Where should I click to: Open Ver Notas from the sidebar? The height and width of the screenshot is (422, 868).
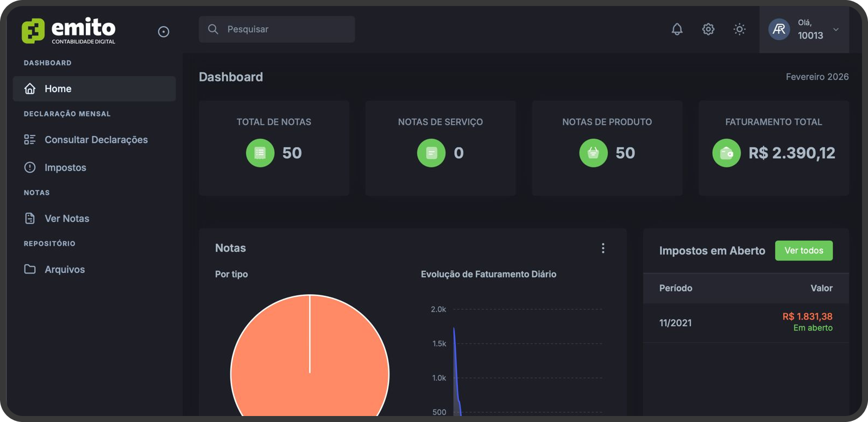(67, 219)
